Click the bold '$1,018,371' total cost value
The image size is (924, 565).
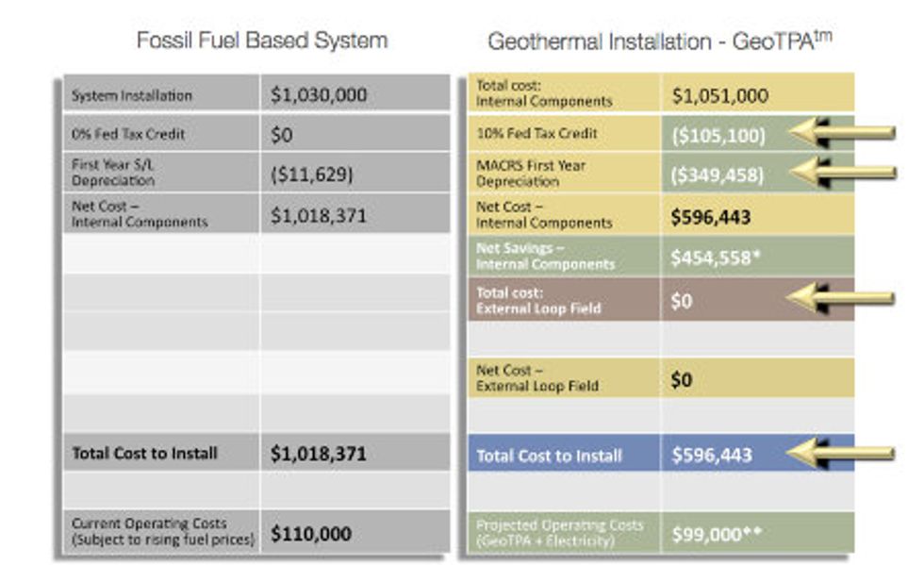[319, 454]
